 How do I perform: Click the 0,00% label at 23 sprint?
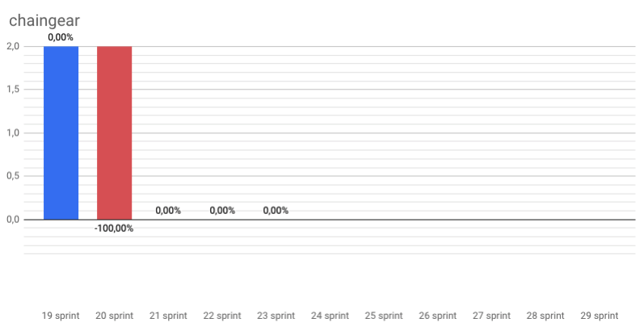tap(276, 211)
